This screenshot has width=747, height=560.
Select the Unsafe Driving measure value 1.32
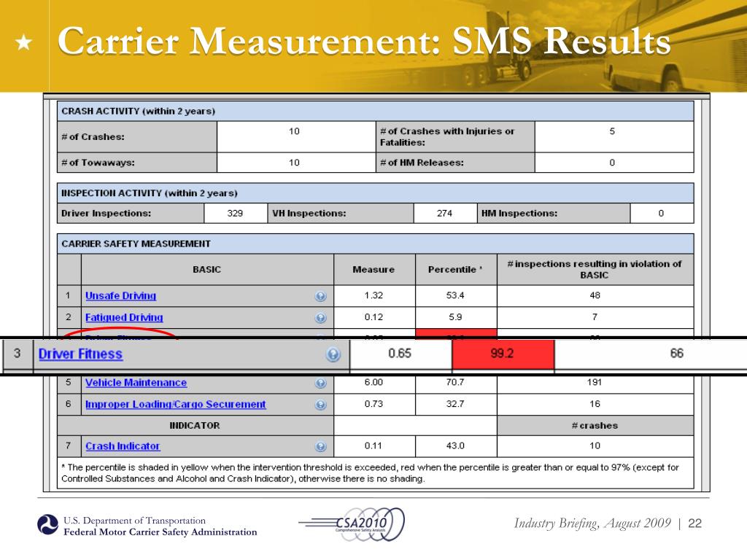click(x=374, y=296)
